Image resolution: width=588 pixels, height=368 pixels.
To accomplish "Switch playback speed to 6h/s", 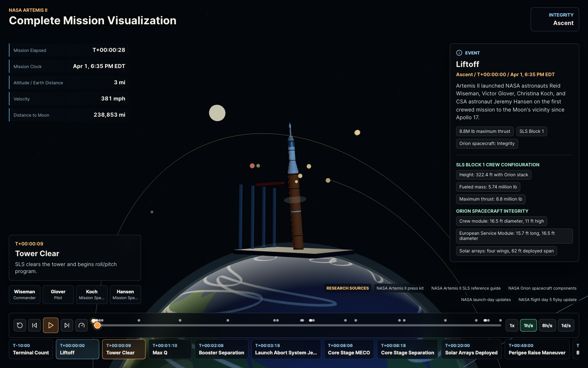I will tap(547, 325).
